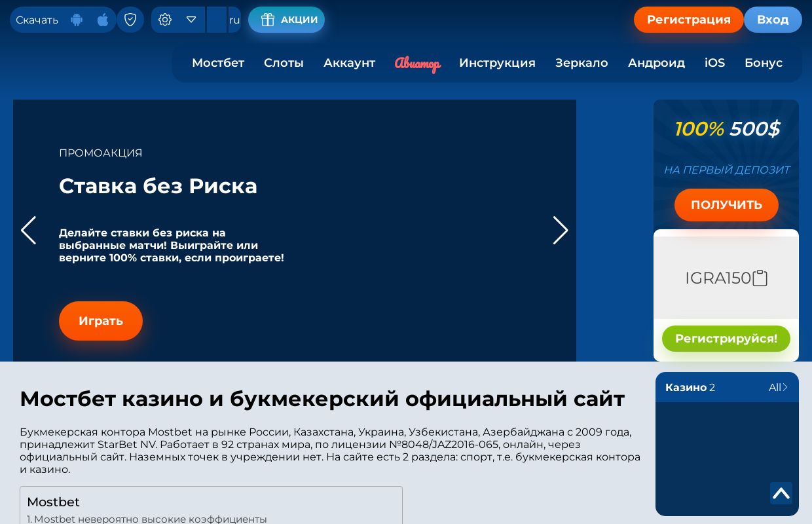Click the shield security icon

click(x=130, y=20)
